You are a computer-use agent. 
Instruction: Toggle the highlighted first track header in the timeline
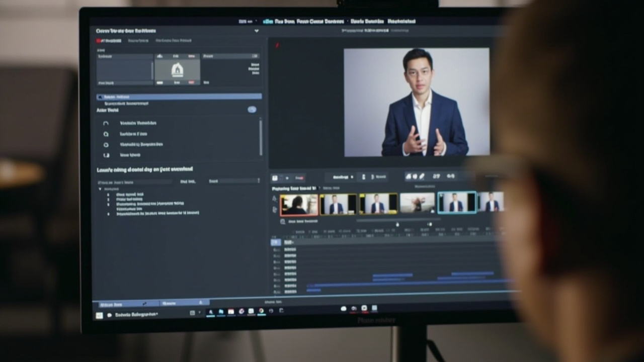pos(276,242)
